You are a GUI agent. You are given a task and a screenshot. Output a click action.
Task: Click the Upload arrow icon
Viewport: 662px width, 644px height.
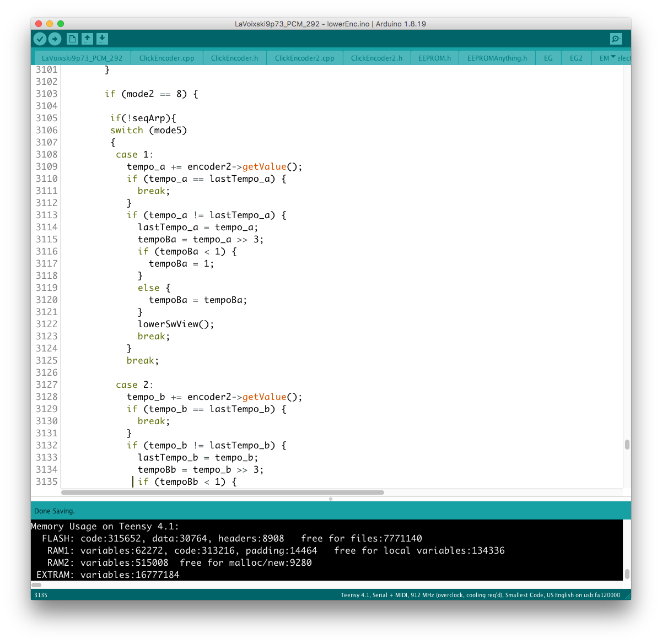(55, 39)
